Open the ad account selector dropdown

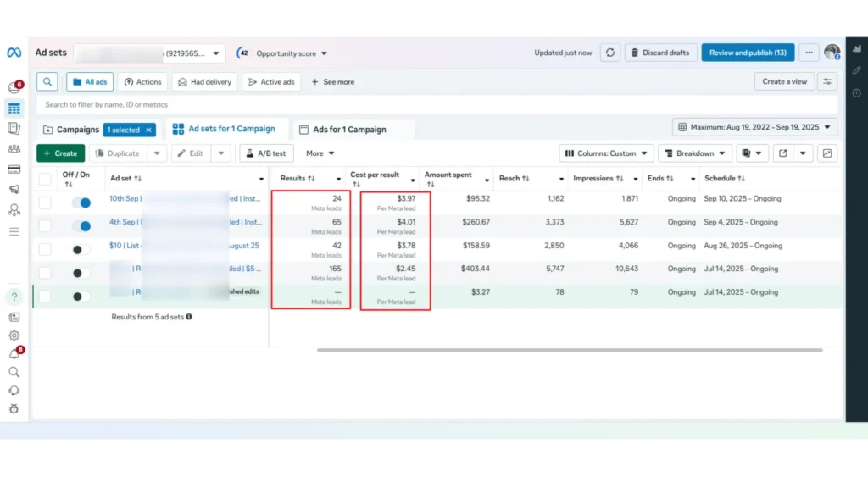pyautogui.click(x=149, y=53)
